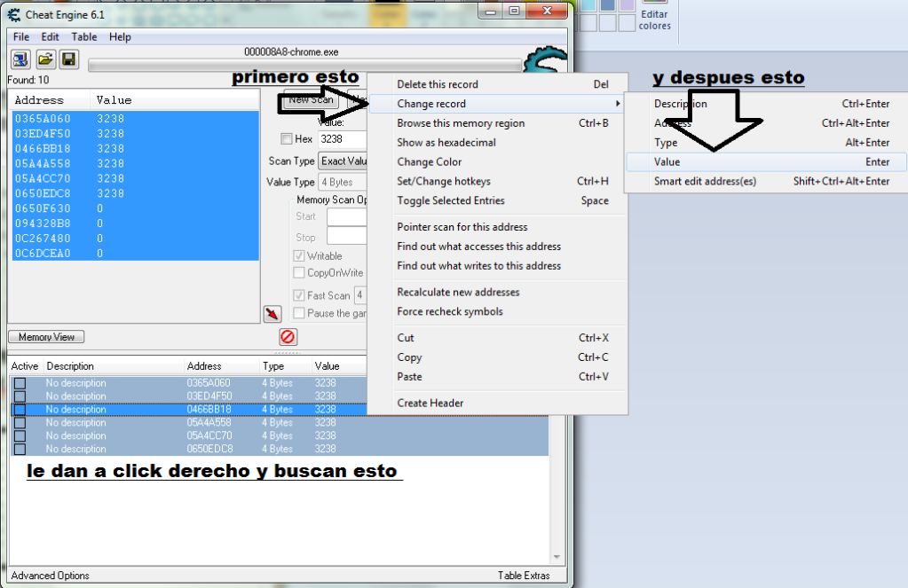The height and width of the screenshot is (588, 908).
Task: Click Table Extras in the status bar
Action: click(524, 576)
